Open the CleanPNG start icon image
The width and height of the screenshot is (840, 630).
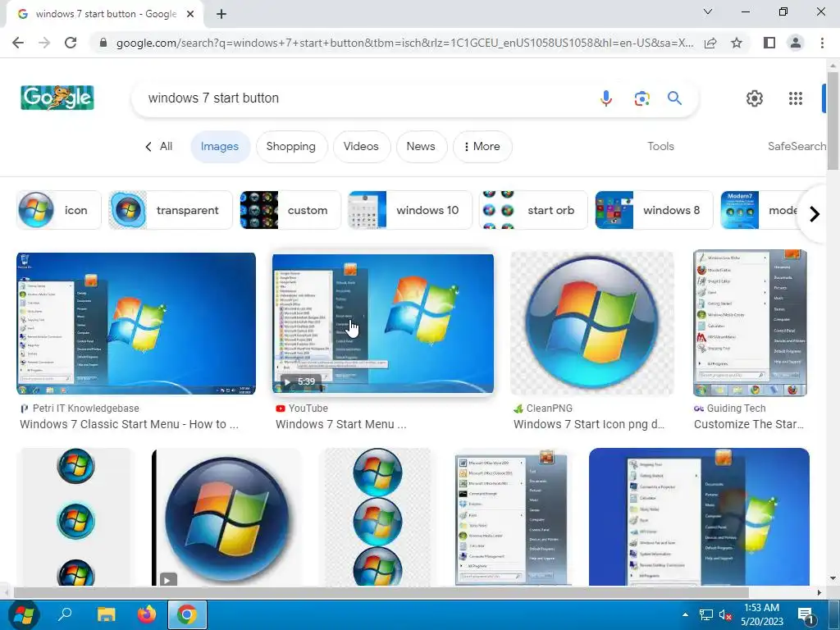pyautogui.click(x=592, y=323)
